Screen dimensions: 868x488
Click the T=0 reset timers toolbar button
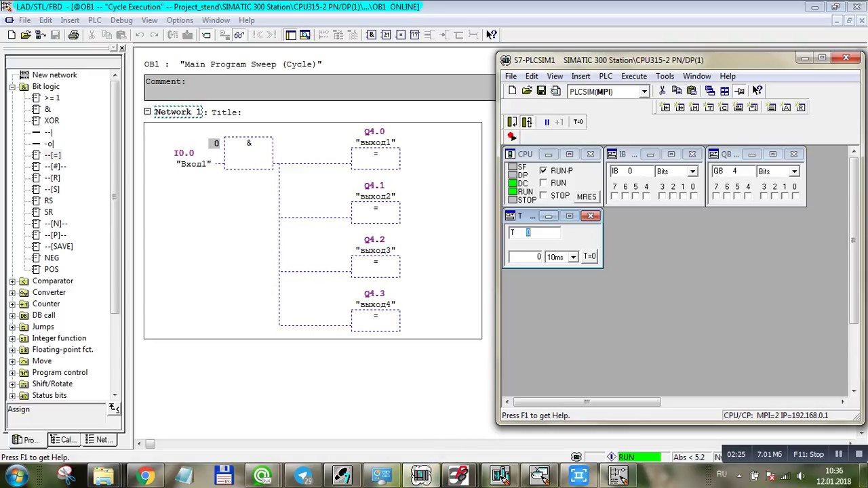tap(578, 122)
